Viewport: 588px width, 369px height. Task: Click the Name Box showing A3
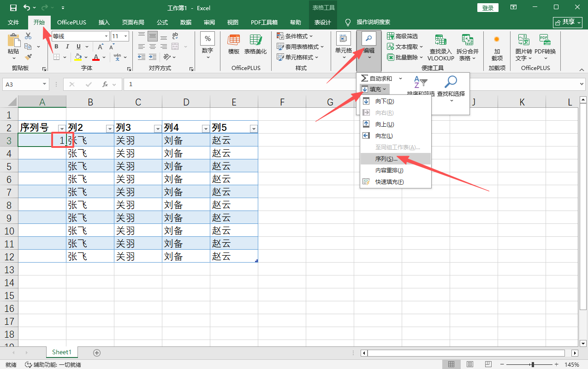click(22, 84)
